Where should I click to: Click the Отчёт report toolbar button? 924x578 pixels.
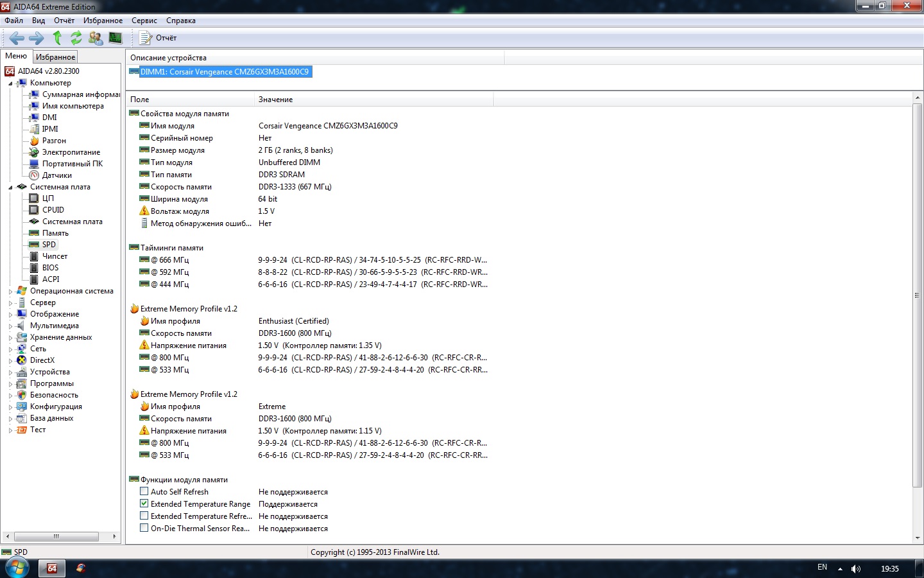158,38
